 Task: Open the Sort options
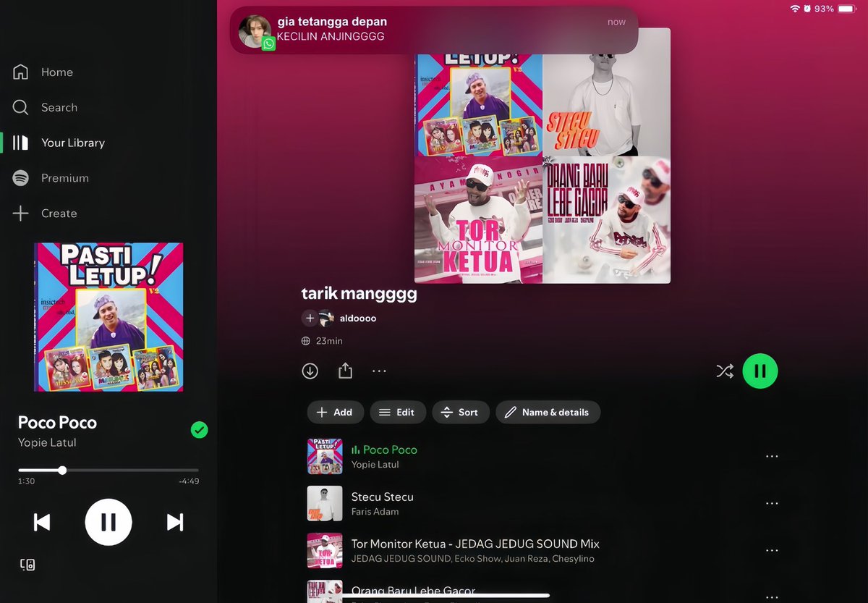point(461,412)
